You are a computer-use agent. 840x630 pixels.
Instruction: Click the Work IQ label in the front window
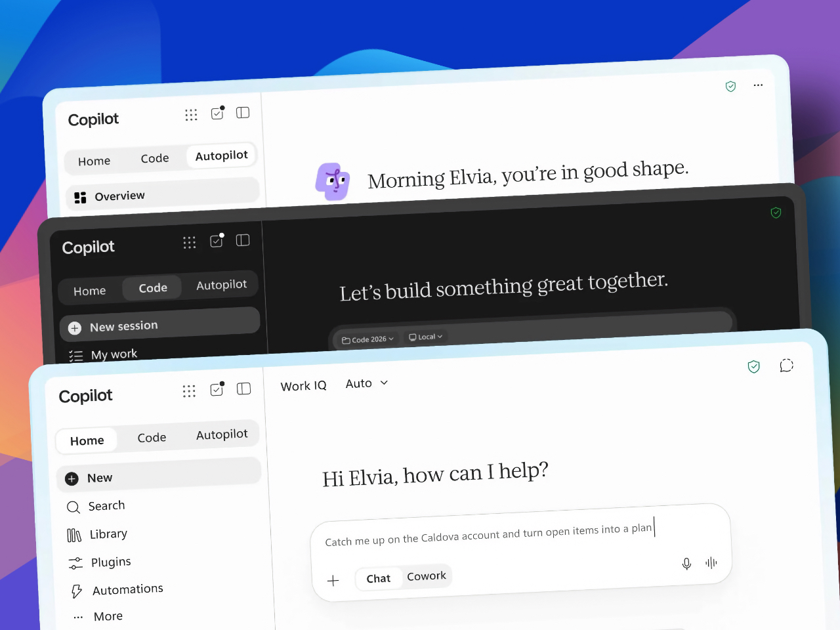303,386
